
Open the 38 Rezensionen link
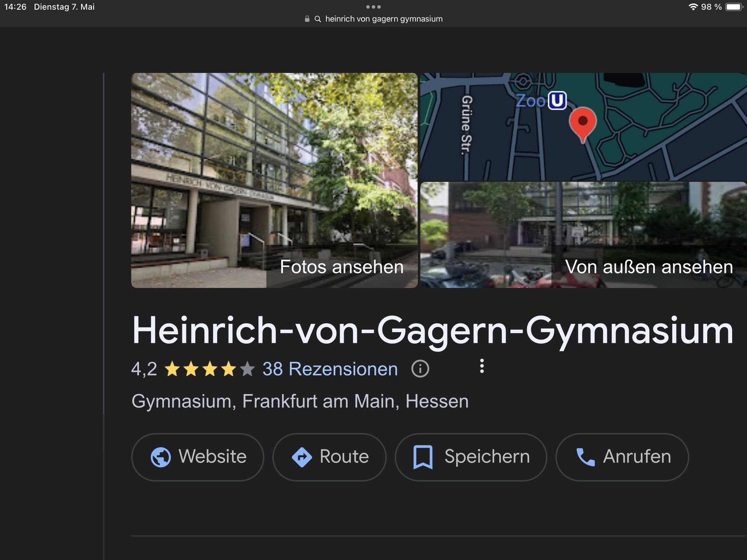[330, 369]
